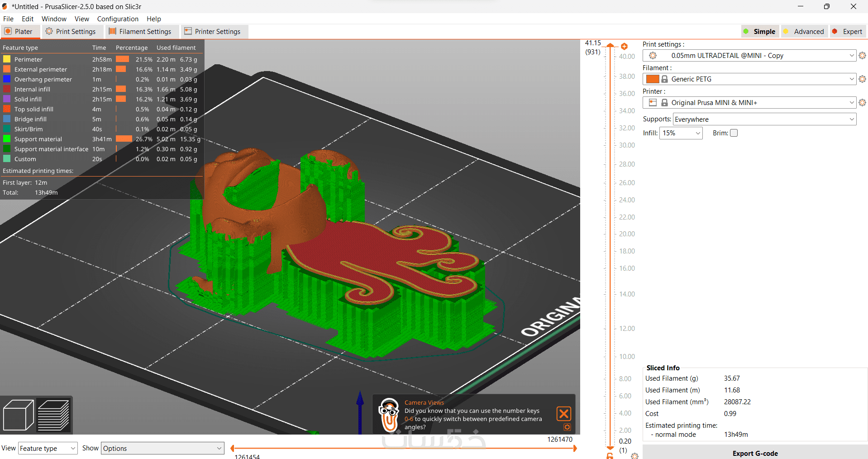Image resolution: width=868 pixels, height=459 pixels.
Task: Click the hint mascot character icon
Action: [x=389, y=415]
